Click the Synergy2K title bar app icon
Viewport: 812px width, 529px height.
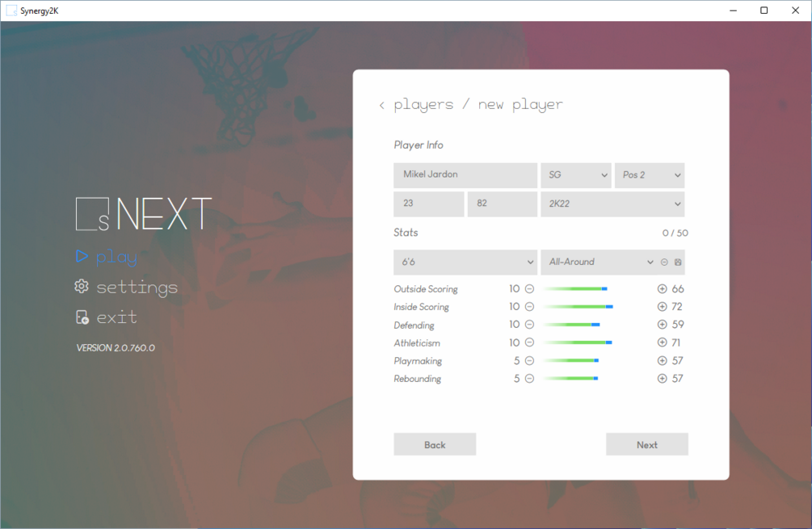point(11,10)
